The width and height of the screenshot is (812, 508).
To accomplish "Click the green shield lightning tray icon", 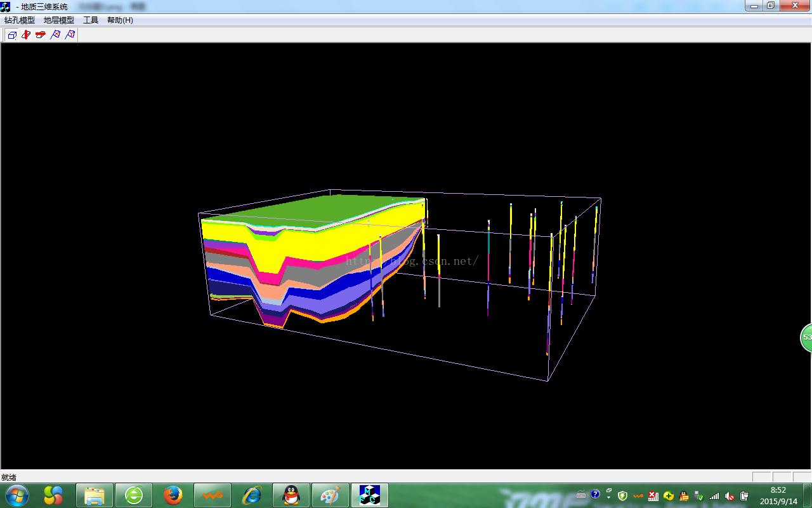I will point(622,495).
